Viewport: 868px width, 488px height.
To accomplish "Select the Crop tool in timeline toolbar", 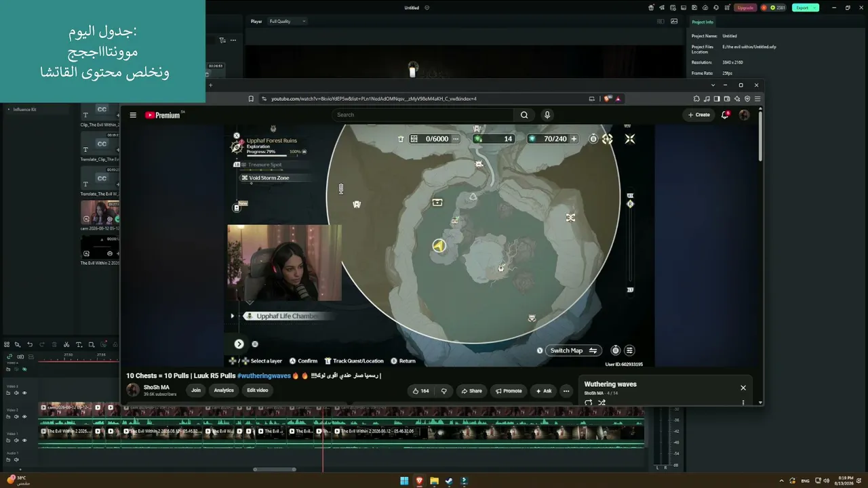I will (x=92, y=345).
